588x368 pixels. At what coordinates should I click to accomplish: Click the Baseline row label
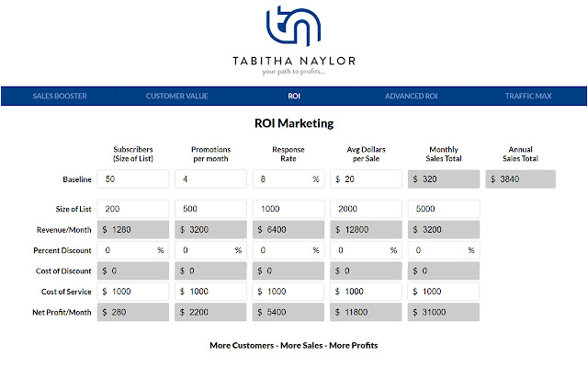(x=77, y=179)
